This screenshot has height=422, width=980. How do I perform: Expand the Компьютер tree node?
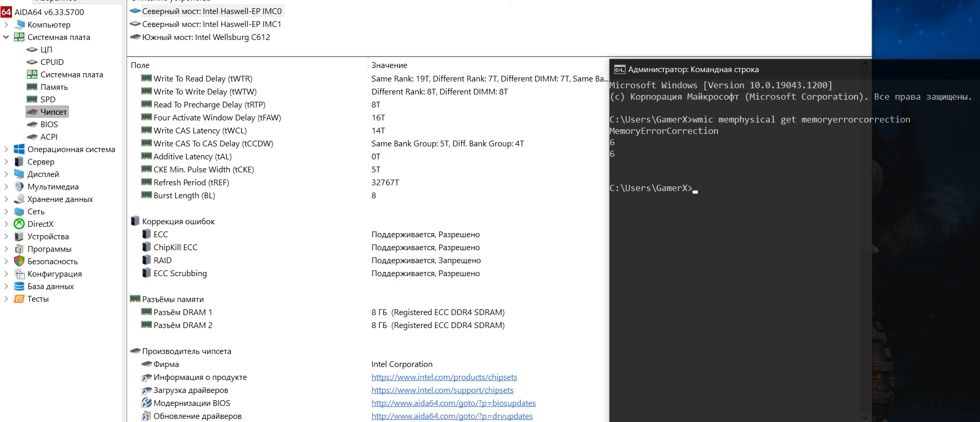pos(6,24)
